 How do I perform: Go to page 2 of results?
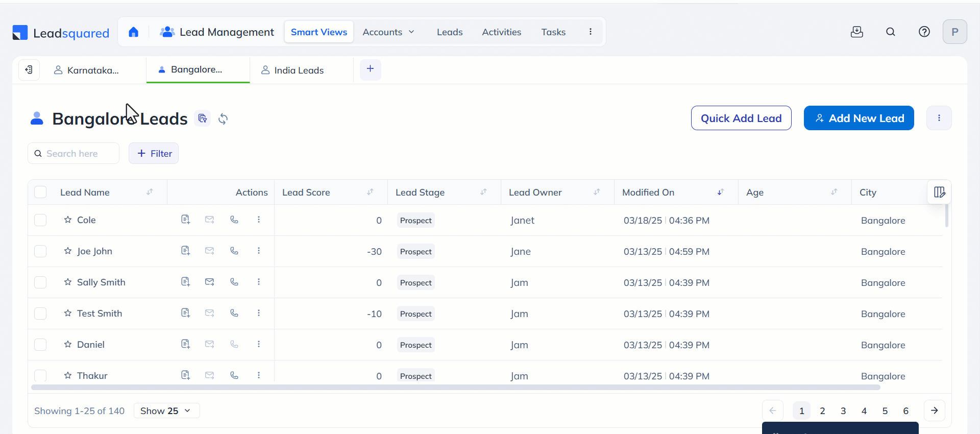tap(822, 411)
